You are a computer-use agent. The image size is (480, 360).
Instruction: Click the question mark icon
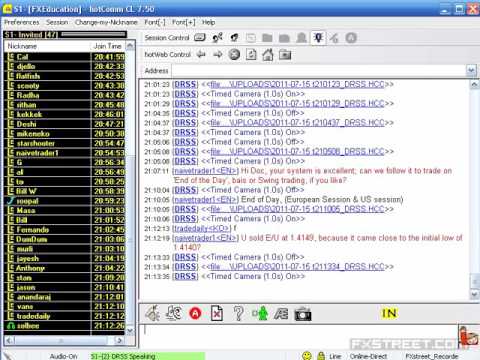tap(238, 313)
